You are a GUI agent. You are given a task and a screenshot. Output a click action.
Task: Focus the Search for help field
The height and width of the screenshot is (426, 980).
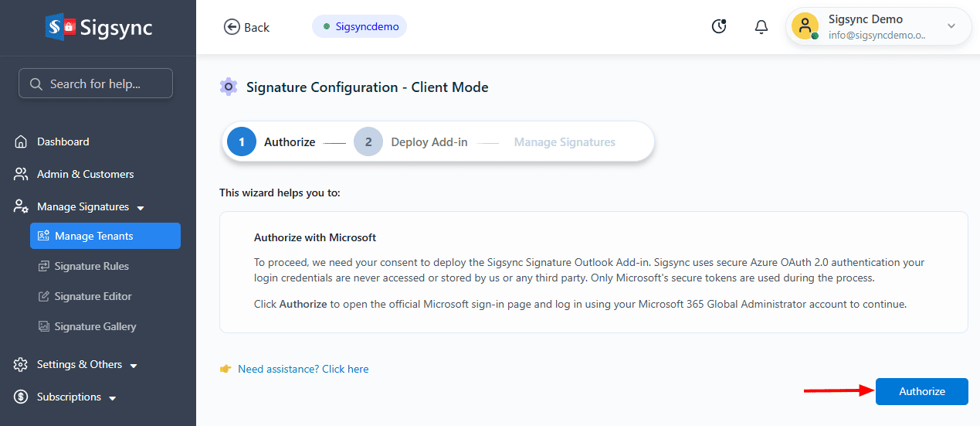click(x=96, y=83)
